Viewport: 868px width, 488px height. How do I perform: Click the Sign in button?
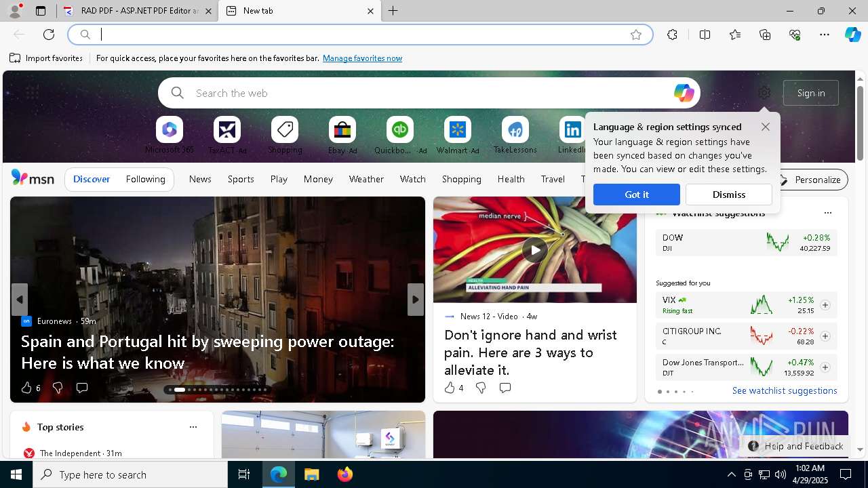point(811,93)
